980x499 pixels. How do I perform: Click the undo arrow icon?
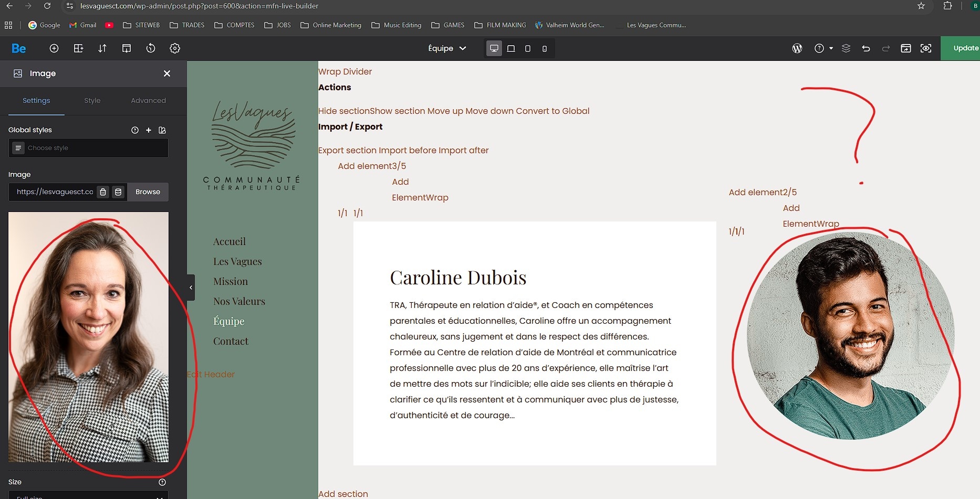pos(866,48)
